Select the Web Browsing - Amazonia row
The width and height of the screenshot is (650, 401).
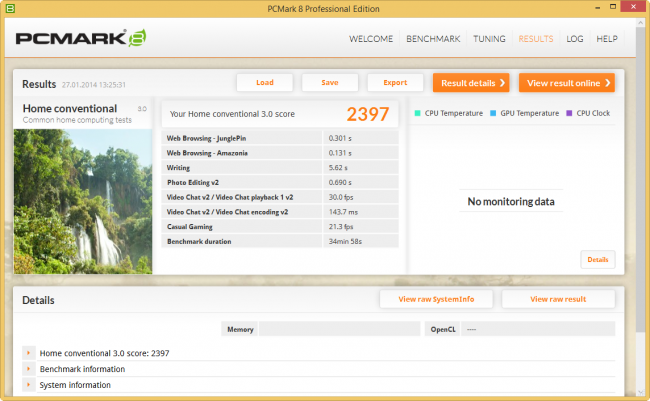pyautogui.click(x=280, y=153)
